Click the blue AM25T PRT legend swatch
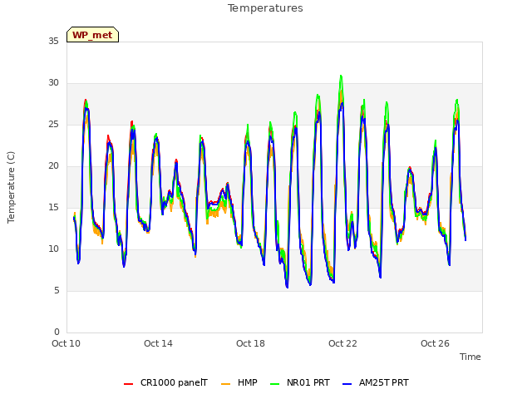This screenshot has width=532, height=399. [347, 383]
